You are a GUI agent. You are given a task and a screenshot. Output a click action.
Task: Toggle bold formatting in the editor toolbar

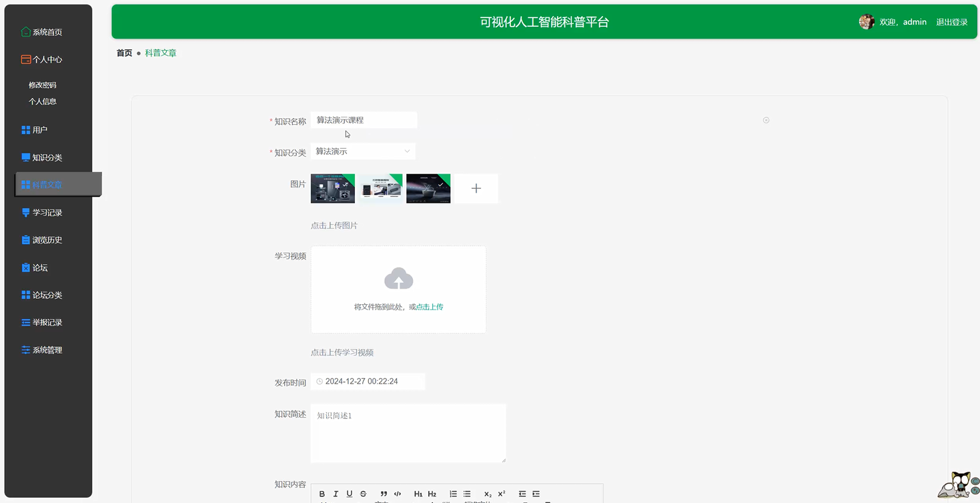tap(322, 494)
